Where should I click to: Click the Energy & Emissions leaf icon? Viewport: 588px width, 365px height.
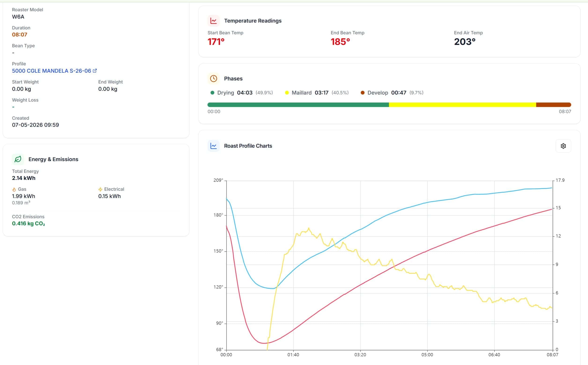pyautogui.click(x=18, y=159)
